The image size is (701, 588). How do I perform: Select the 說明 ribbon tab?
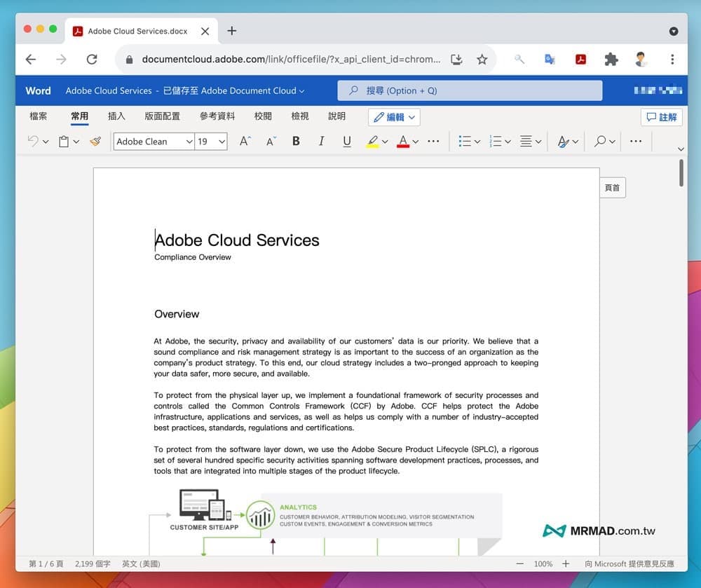point(336,116)
